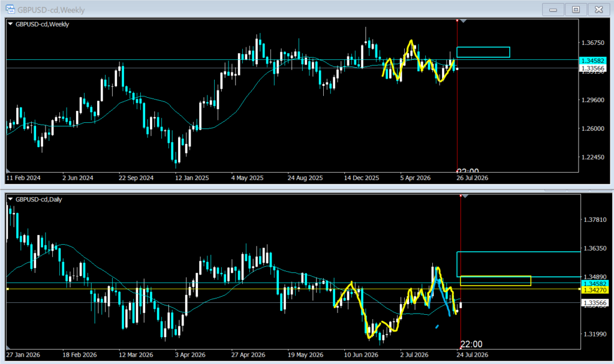Click the cyan 1.34582 price label on Weekly
Screen dimensions: 614x364
[x=593, y=61]
